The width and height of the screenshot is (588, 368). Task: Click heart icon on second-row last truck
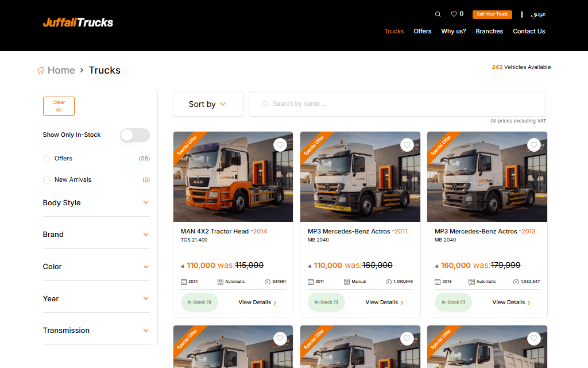(x=533, y=338)
